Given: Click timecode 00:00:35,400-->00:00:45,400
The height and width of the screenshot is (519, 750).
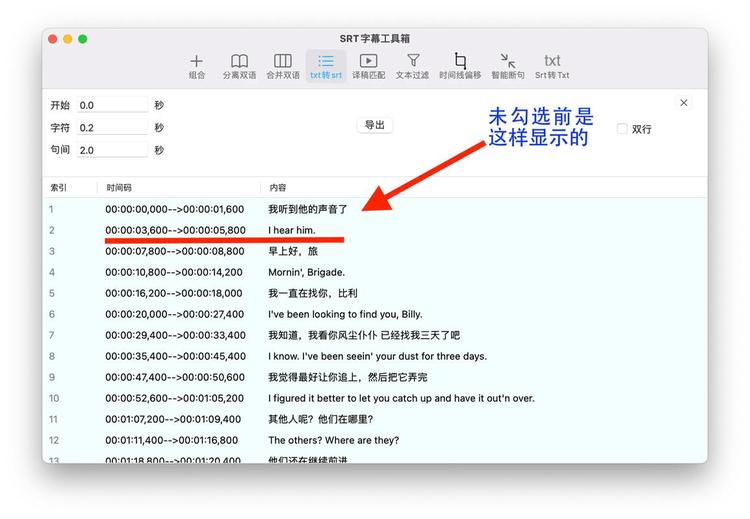Looking at the screenshot, I should 175,356.
